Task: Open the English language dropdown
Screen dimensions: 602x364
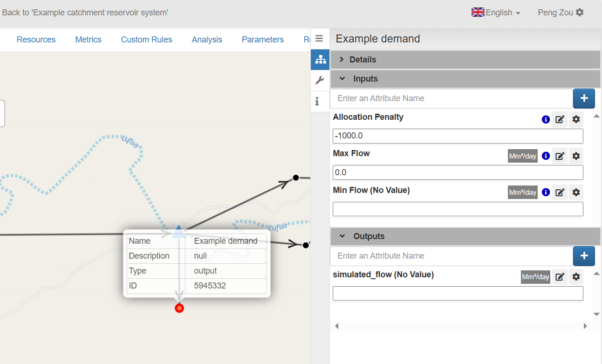Action: click(x=496, y=13)
